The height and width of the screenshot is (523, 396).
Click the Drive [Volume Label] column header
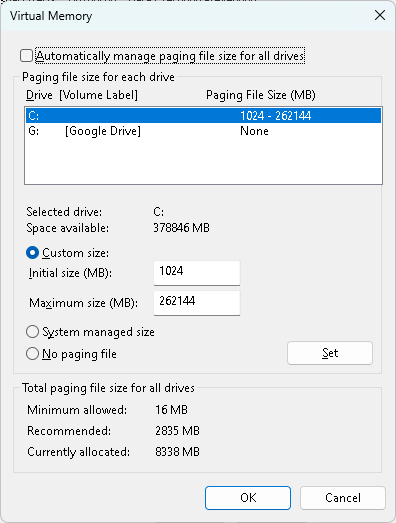(82, 95)
